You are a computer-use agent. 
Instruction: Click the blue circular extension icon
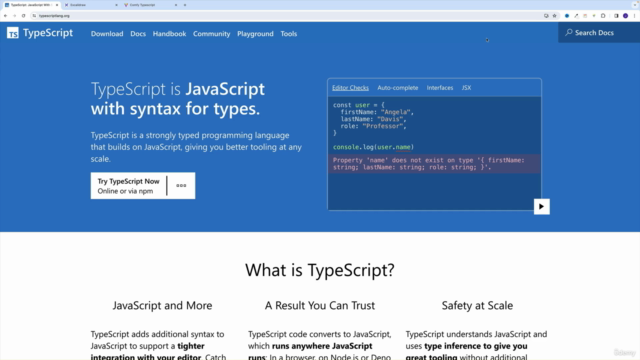pos(567,16)
